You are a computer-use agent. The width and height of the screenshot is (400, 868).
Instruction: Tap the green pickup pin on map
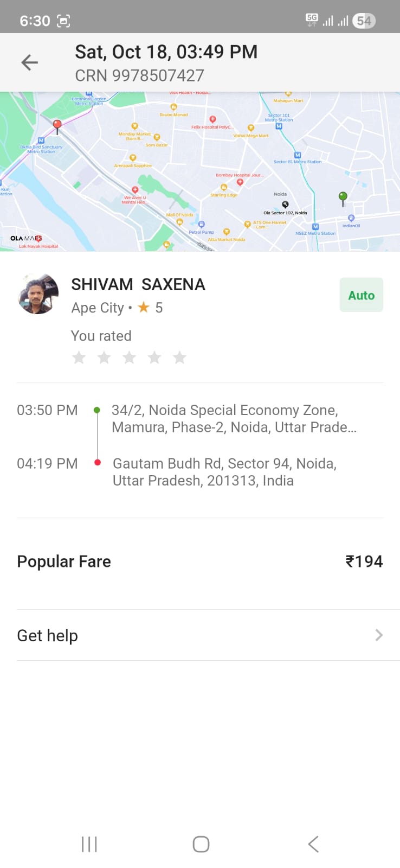(343, 197)
